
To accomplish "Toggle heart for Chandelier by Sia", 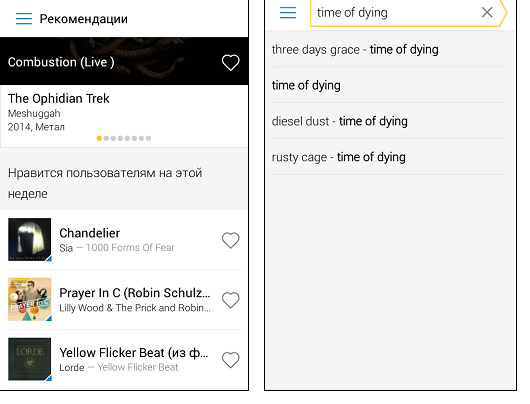I will point(231,240).
